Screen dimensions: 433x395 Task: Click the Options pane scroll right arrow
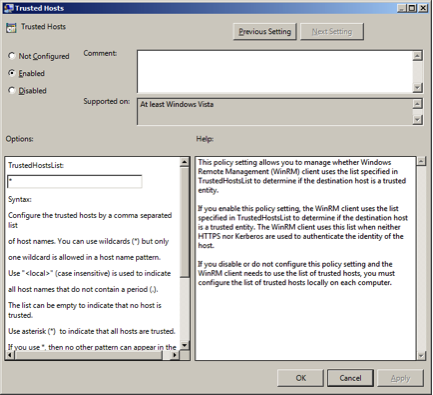tap(175, 355)
